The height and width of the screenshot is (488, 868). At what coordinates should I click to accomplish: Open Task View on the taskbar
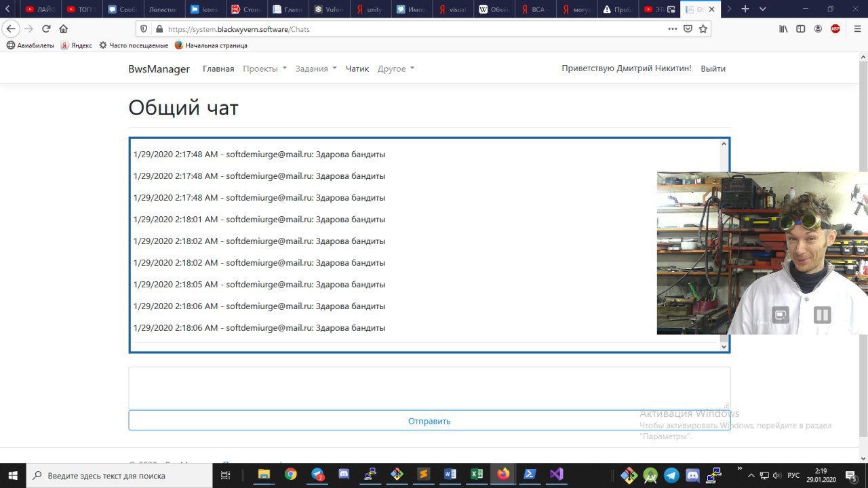[225, 475]
